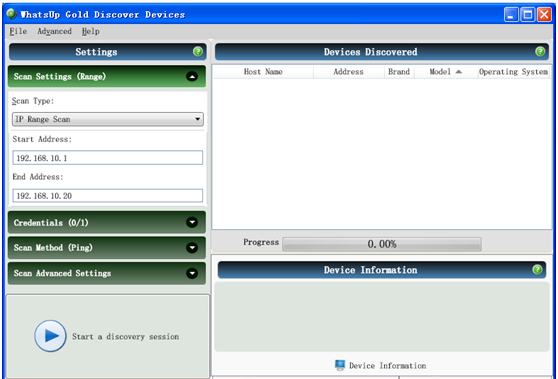Image resolution: width=558 pixels, height=379 pixels.
Task: Click the Device Information help icon
Action: (537, 270)
